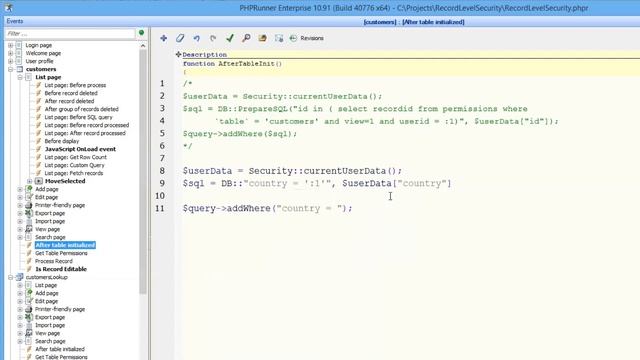Select List page: After record processed
The image size is (640, 360).
pos(85,133)
